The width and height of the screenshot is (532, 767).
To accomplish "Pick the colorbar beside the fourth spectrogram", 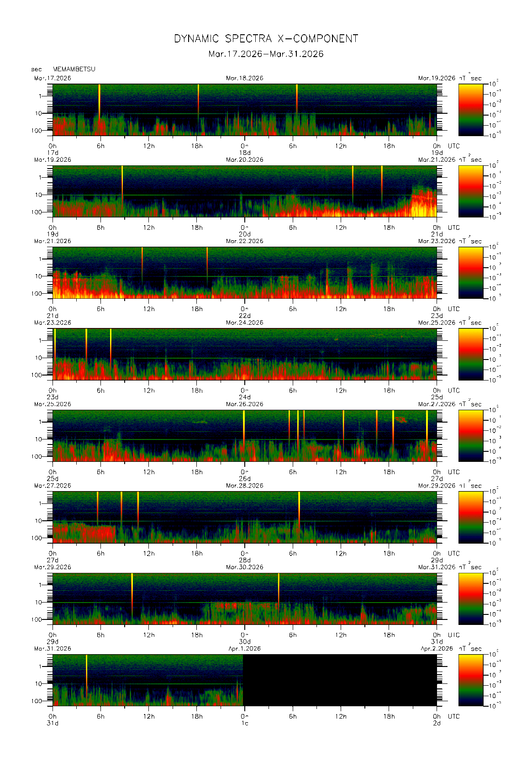I will 470,354.
